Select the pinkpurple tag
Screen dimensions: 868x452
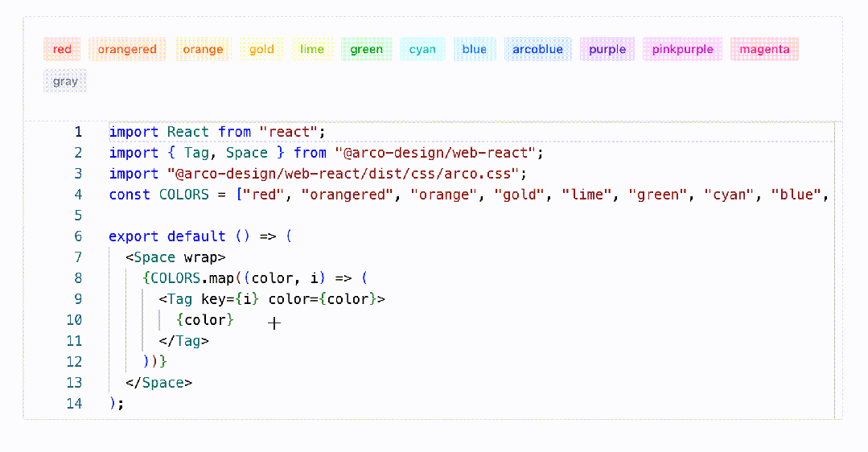(x=682, y=49)
